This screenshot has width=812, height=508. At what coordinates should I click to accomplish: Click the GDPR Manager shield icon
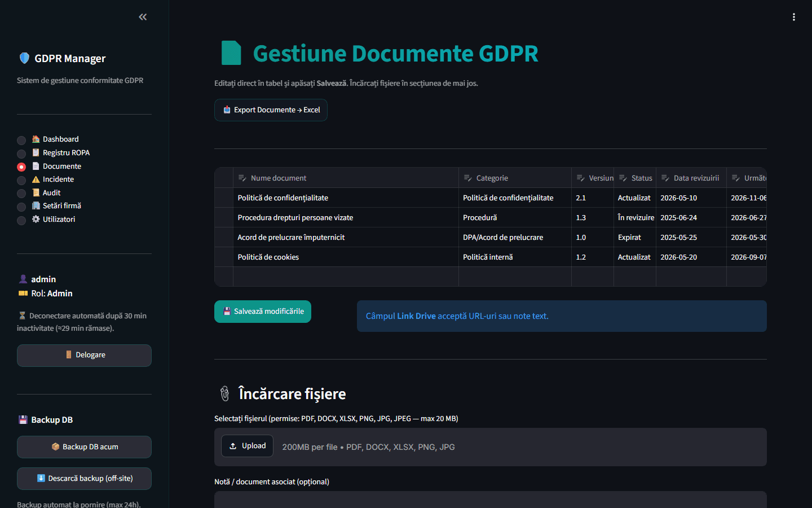coord(24,58)
